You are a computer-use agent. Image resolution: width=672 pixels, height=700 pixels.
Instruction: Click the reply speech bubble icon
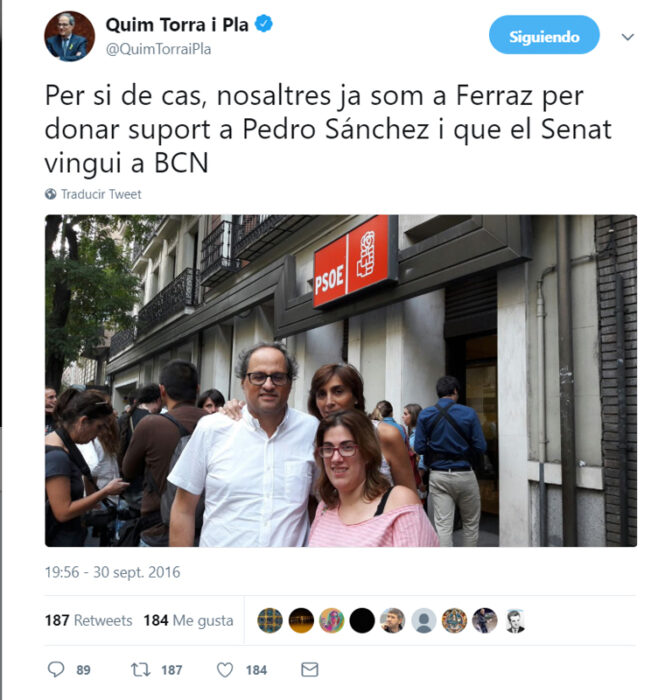coord(56,669)
